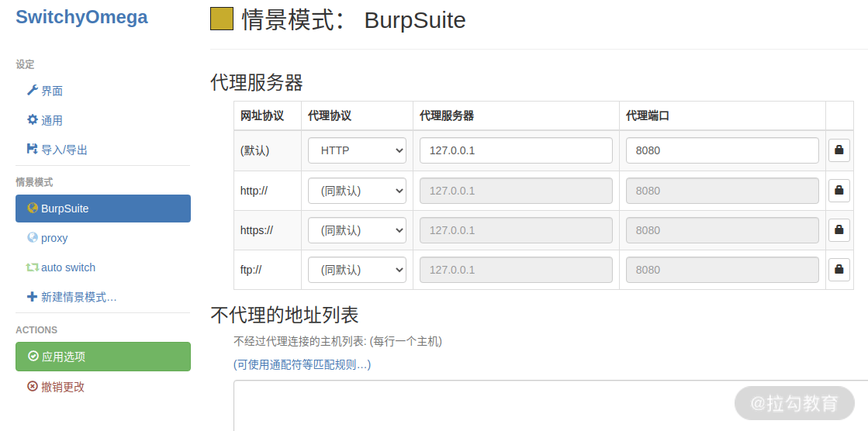The width and height of the screenshot is (868, 431).
Task: Click the gear icon beside 通用
Action: (32, 119)
